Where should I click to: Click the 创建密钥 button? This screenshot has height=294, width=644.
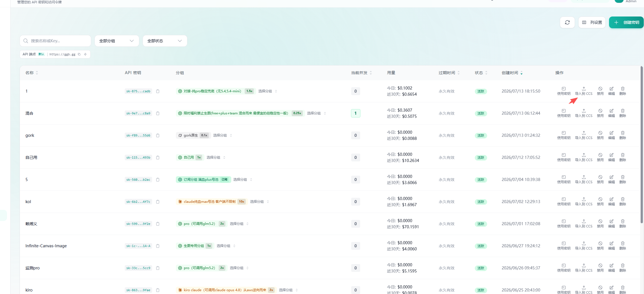(x=626, y=22)
